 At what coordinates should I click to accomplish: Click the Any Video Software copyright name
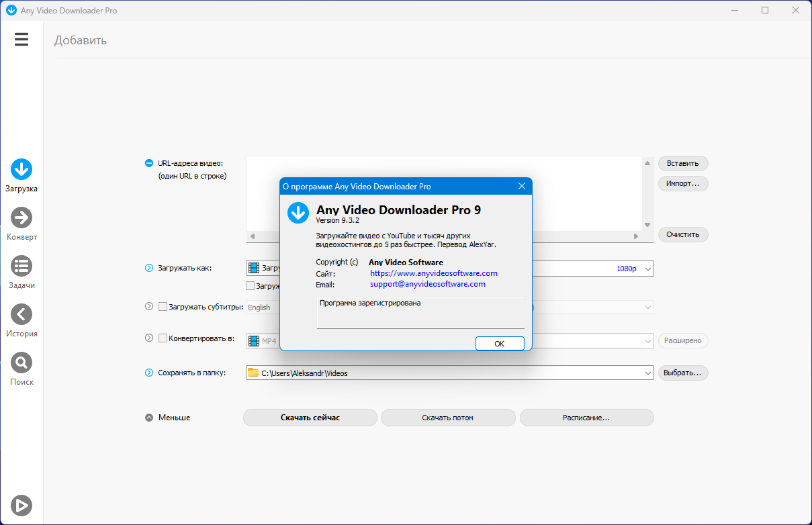coord(406,262)
